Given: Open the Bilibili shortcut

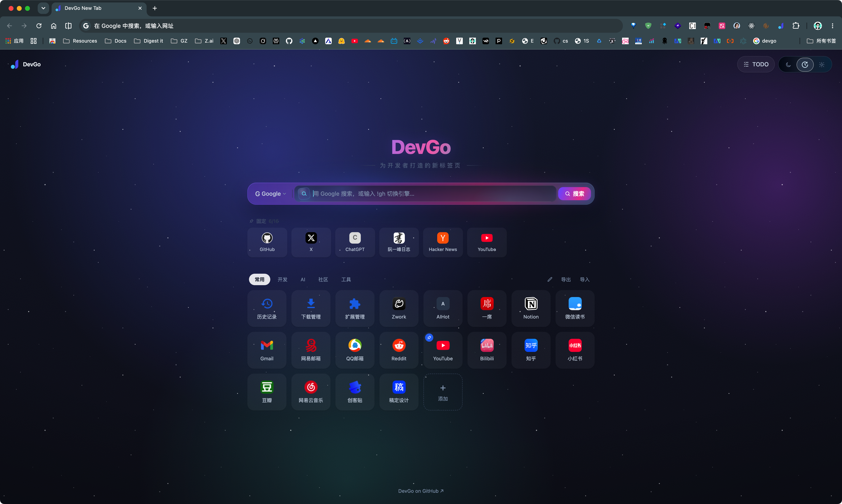Looking at the screenshot, I should click(487, 350).
